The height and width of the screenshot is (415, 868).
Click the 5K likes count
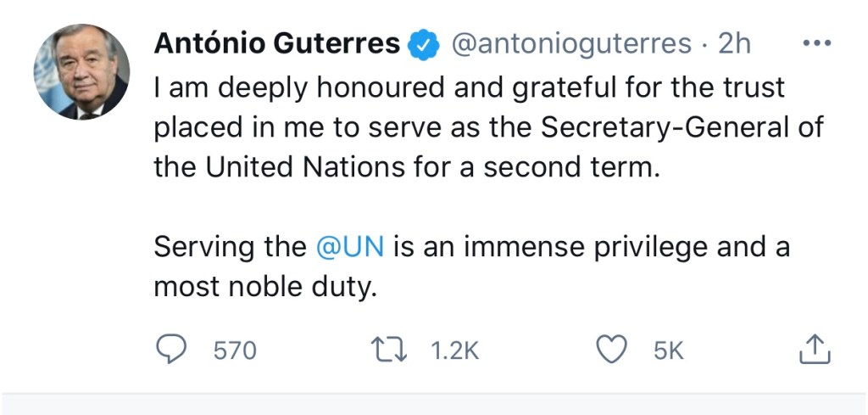tap(669, 351)
